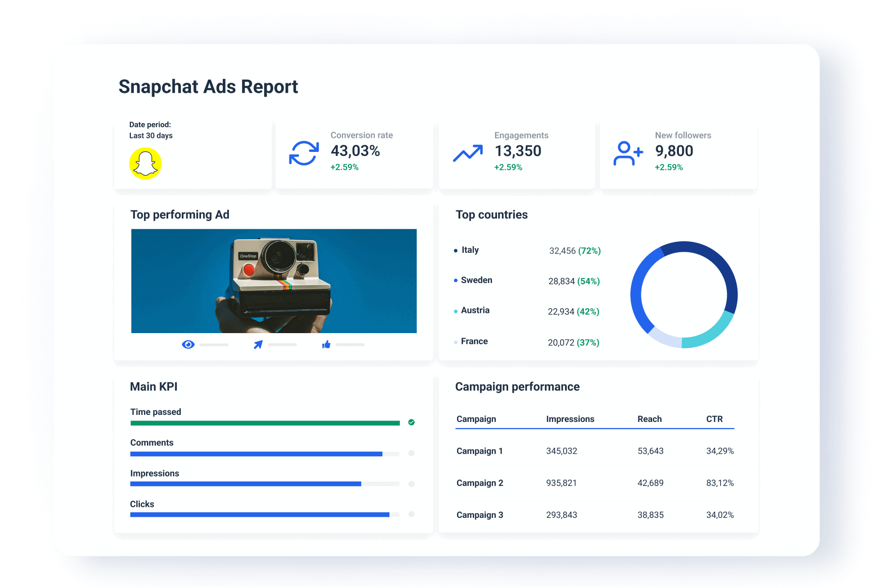Select the Campaign column header
The height and width of the screenshot is (588, 889).
tap(476, 419)
